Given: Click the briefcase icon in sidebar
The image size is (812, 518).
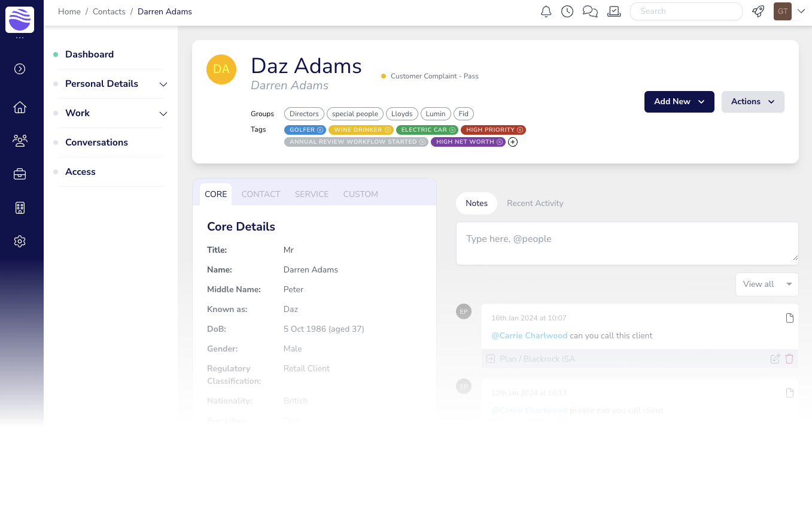Looking at the screenshot, I should click(x=20, y=174).
